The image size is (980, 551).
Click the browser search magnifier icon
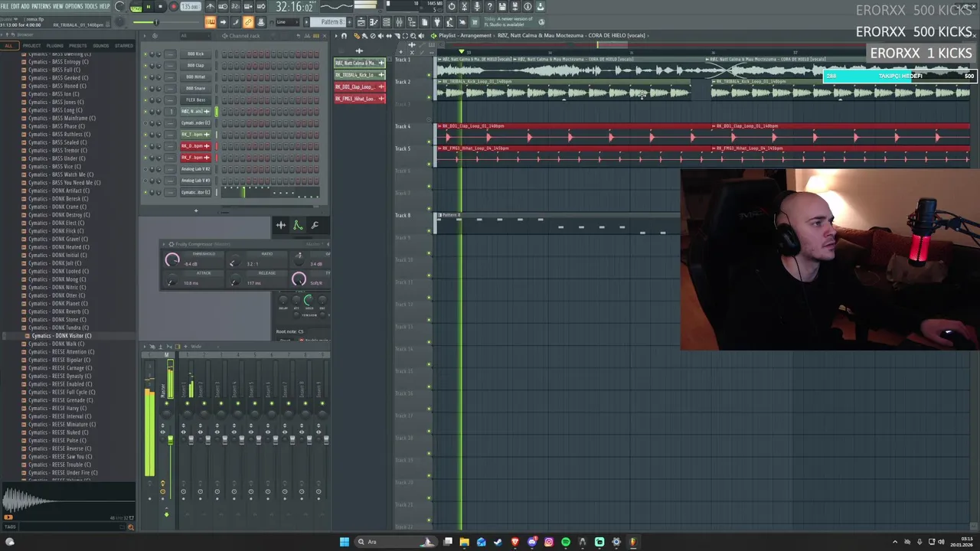tap(131, 527)
